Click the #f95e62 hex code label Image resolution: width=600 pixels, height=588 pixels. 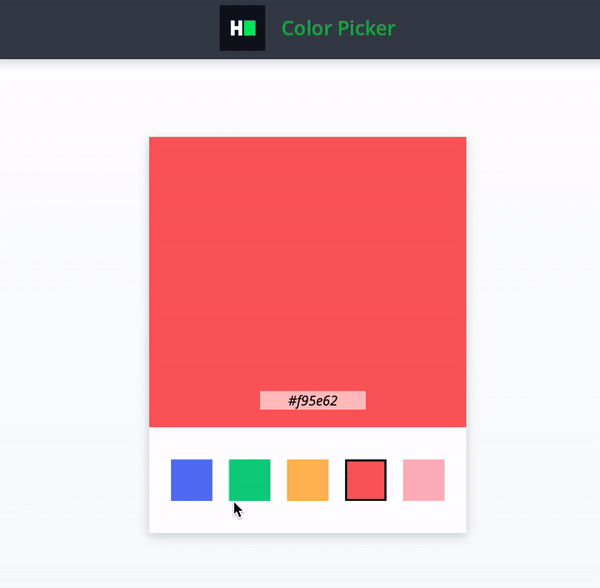pos(312,401)
